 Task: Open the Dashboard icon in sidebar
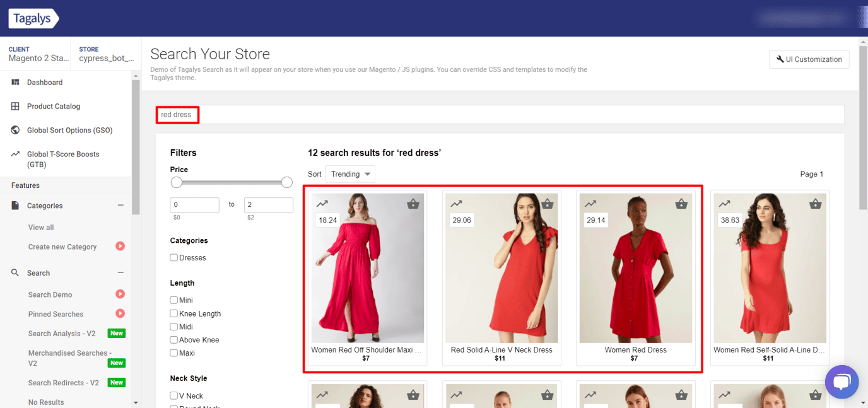[x=16, y=82]
